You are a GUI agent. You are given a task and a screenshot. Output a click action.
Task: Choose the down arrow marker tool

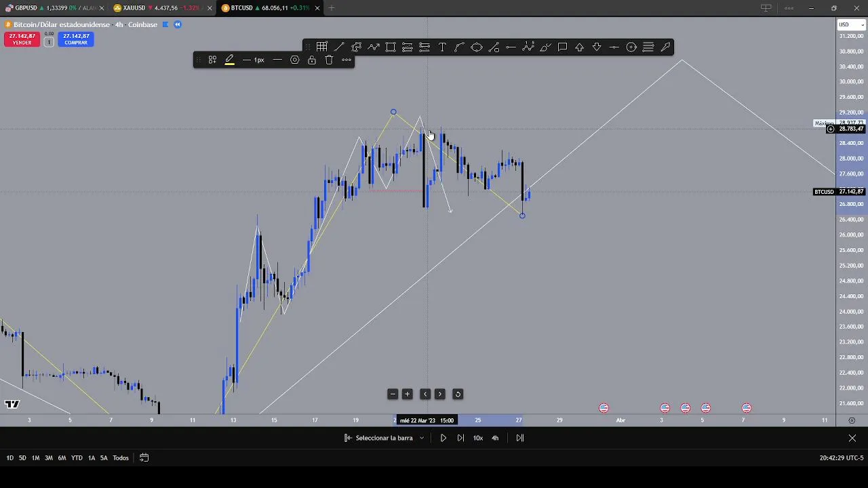coord(597,47)
